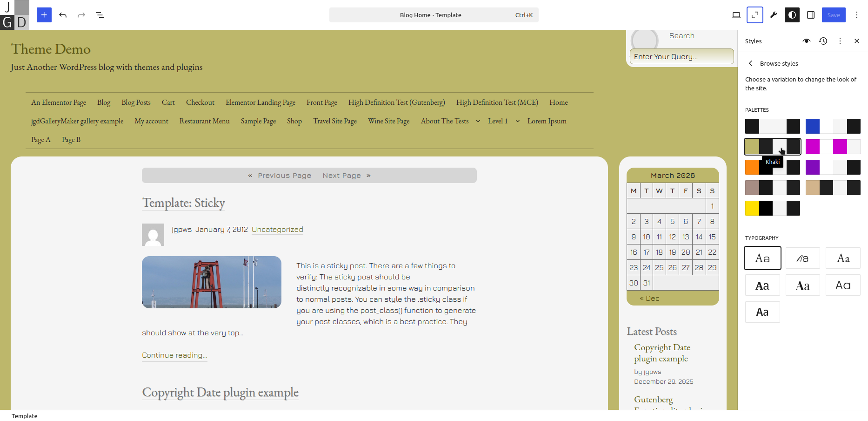Click the Continue reading link
This screenshot has width=868, height=421.
174,355
